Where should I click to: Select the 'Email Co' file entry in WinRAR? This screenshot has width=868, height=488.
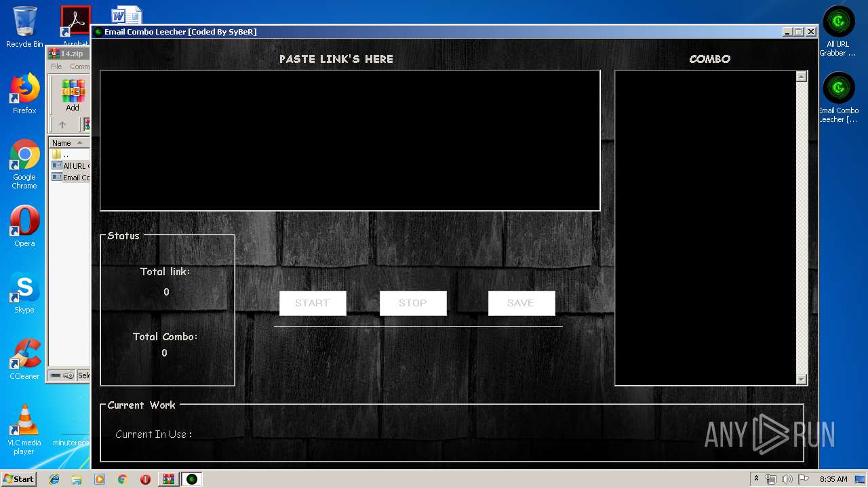pyautogui.click(x=70, y=178)
